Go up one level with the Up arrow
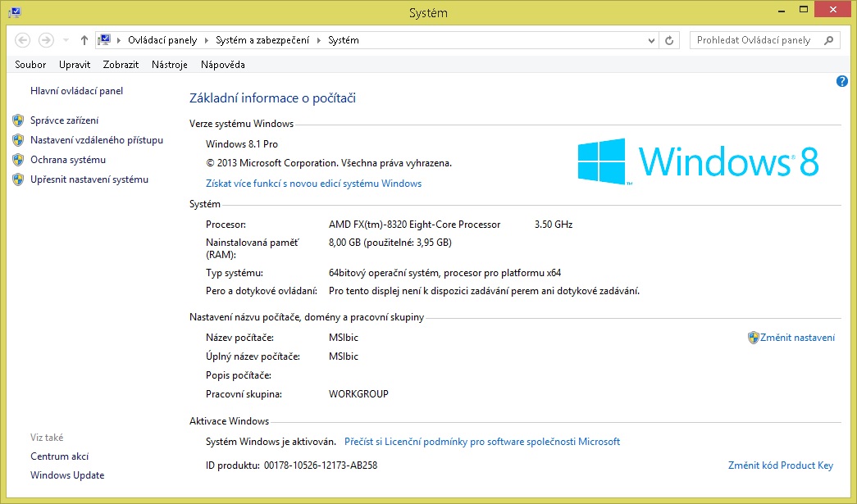 coord(84,40)
